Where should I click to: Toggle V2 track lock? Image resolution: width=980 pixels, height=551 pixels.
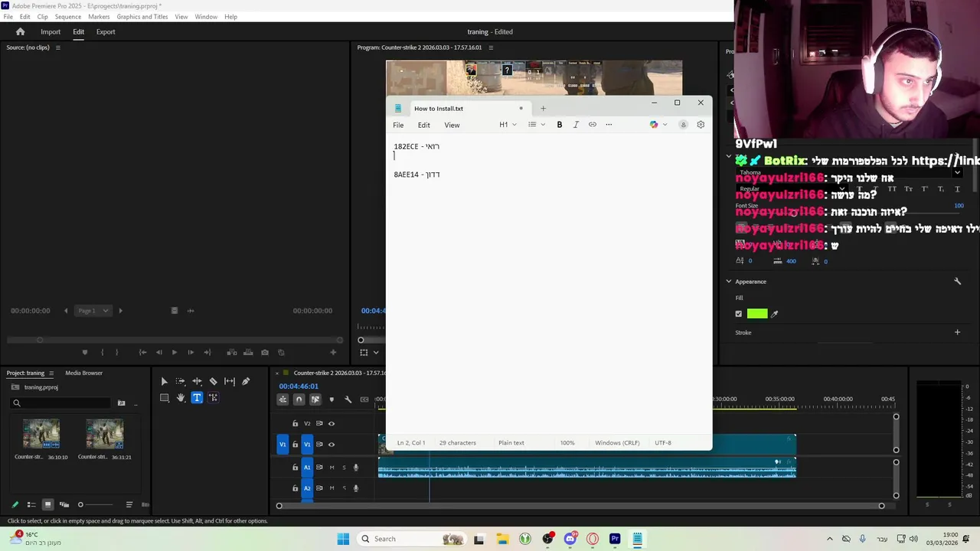click(295, 423)
